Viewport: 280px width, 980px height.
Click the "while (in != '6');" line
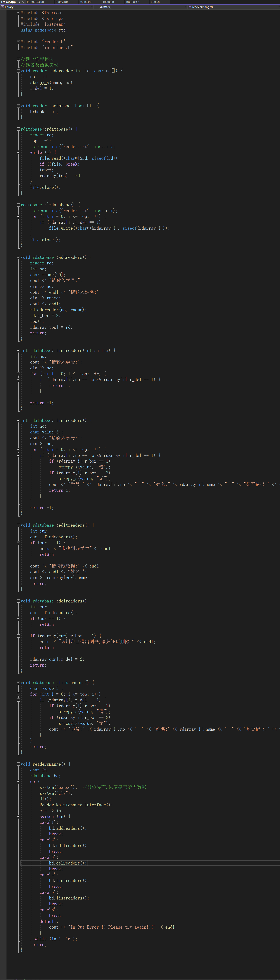54,939
